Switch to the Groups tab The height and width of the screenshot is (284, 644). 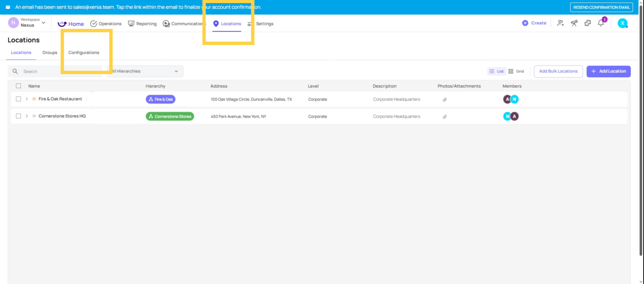point(50,53)
